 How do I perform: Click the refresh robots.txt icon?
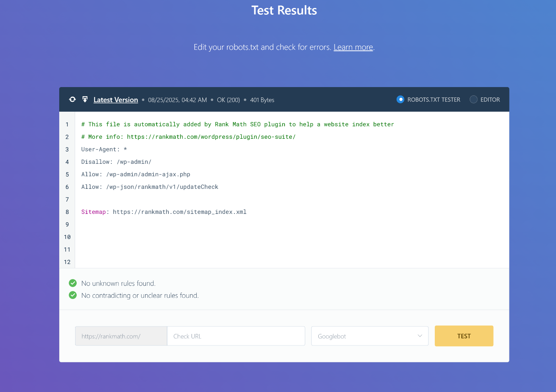pos(72,99)
